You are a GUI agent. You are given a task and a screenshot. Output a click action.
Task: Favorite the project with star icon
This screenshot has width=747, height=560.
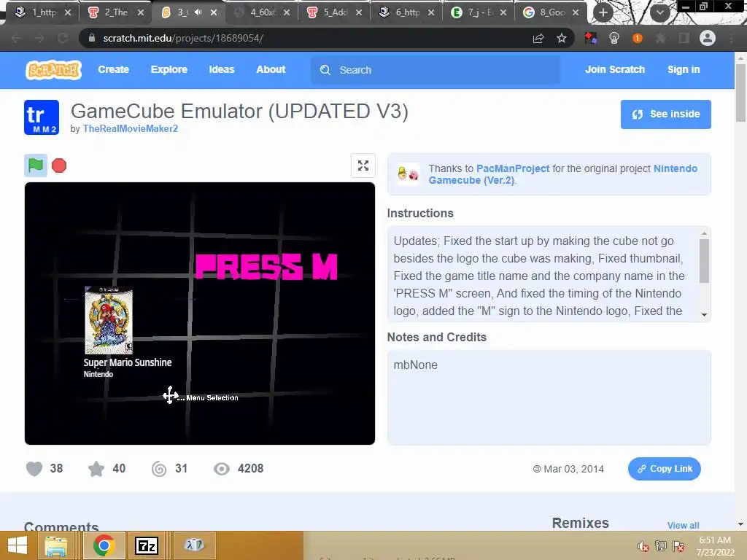coord(96,469)
